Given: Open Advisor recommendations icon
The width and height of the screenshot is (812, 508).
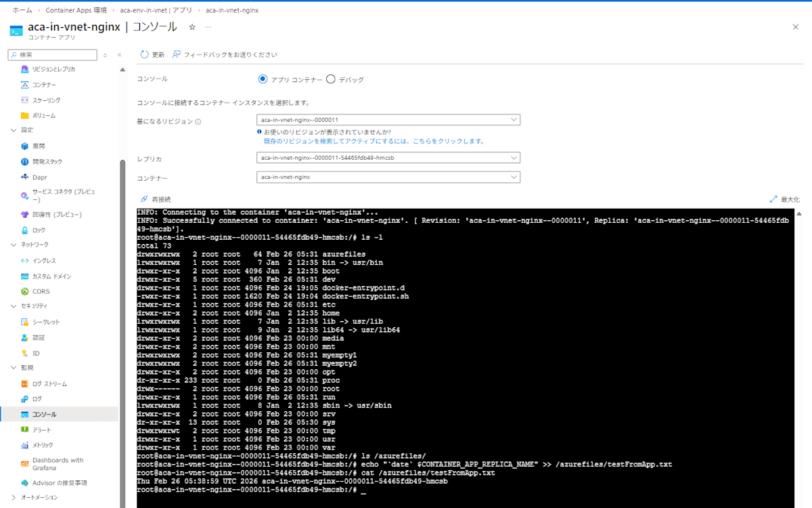Looking at the screenshot, I should 25,483.
